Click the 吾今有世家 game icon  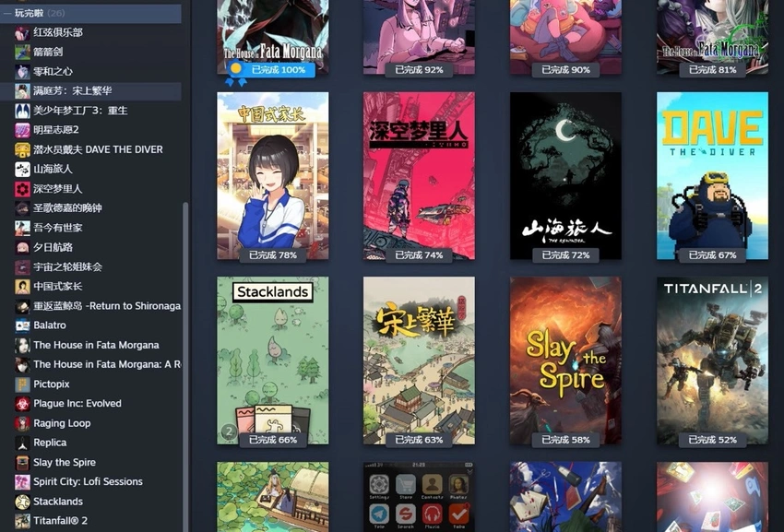click(x=22, y=228)
